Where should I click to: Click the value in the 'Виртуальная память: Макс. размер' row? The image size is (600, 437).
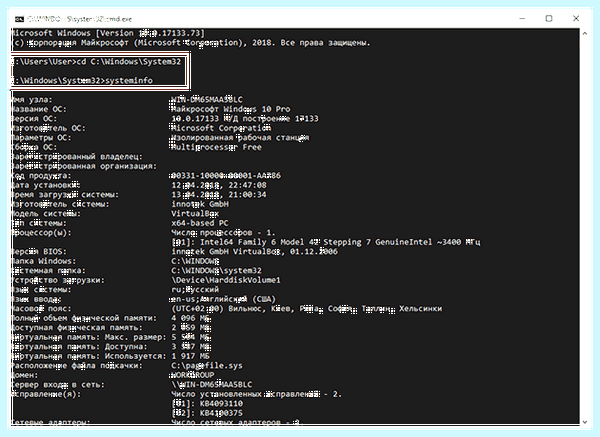(x=191, y=337)
